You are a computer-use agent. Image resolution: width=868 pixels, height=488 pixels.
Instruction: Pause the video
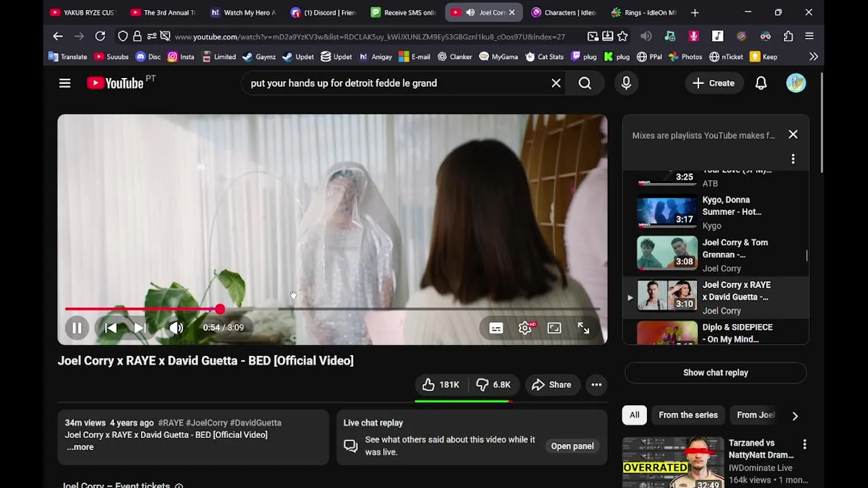(77, 328)
